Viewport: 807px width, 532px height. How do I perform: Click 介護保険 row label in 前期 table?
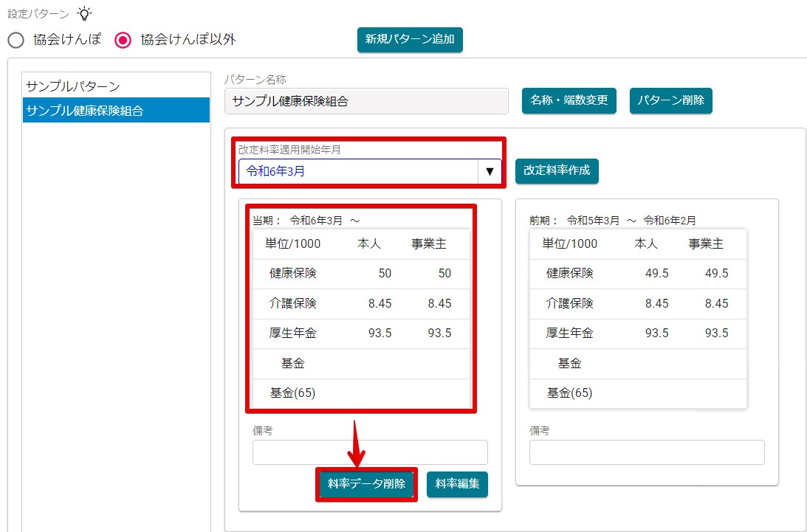point(570,303)
